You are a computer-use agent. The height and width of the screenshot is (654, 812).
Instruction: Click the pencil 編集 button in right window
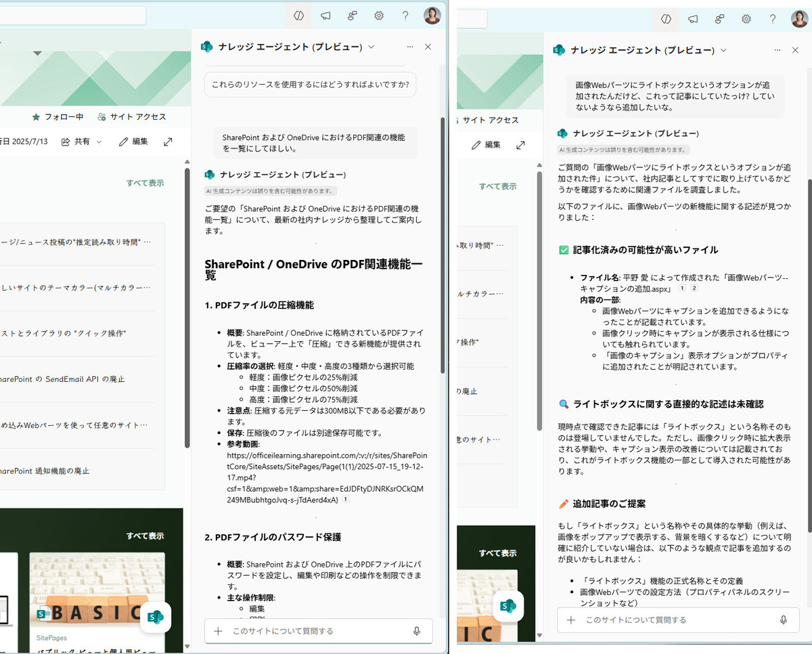click(x=486, y=145)
